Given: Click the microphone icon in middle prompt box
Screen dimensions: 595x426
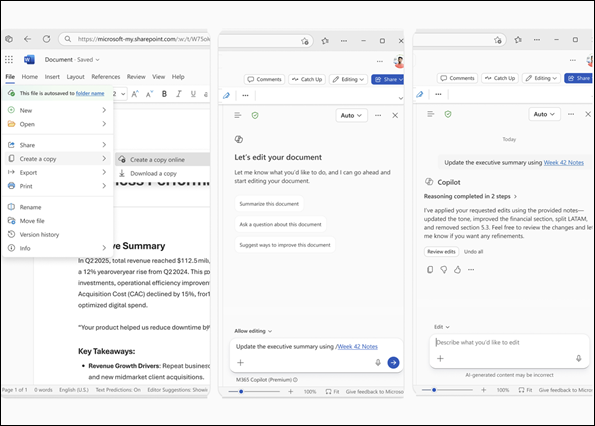Looking at the screenshot, I should [x=378, y=363].
